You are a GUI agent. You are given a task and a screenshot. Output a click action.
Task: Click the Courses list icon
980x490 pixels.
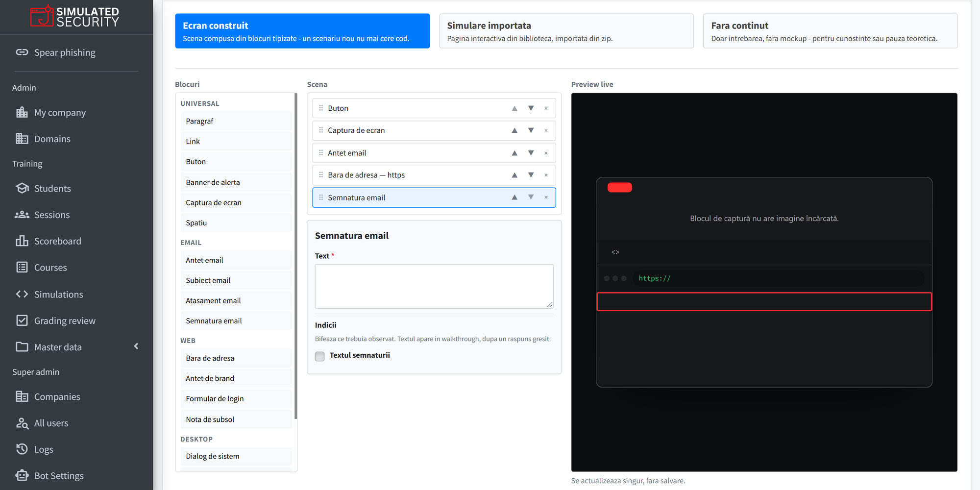(22, 267)
